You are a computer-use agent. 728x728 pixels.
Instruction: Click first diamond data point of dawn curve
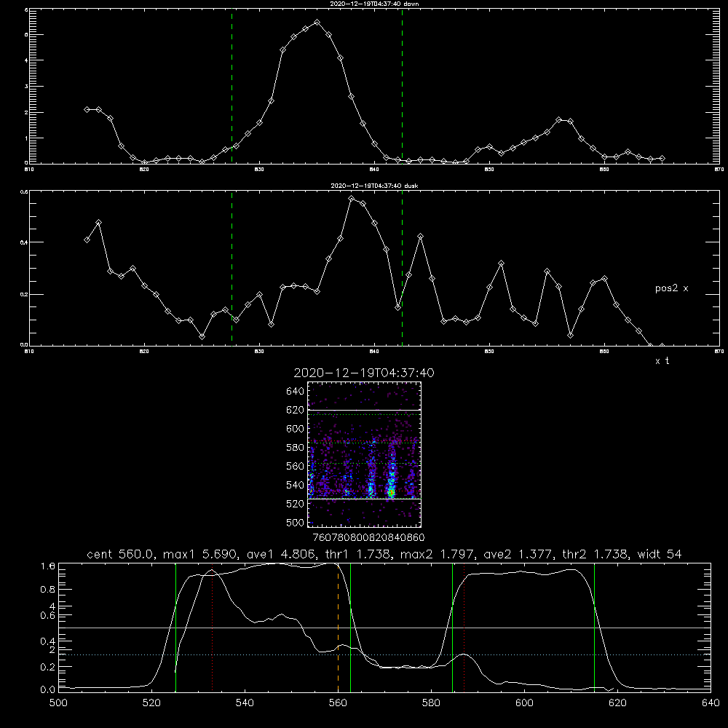(x=87, y=110)
